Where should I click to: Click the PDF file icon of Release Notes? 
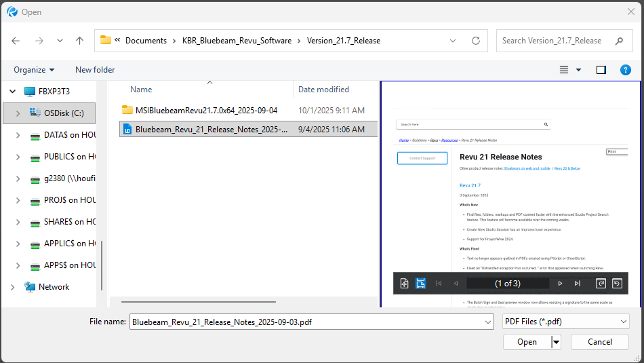tap(127, 129)
